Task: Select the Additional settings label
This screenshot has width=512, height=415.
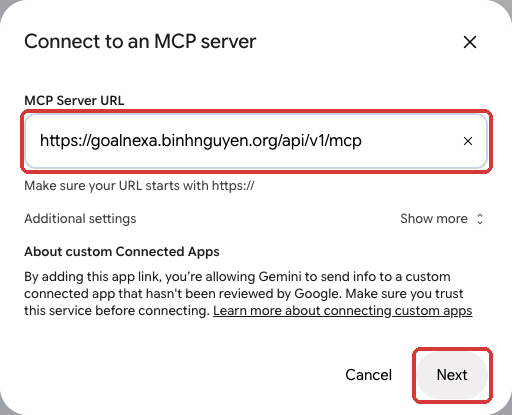Action: click(80, 219)
